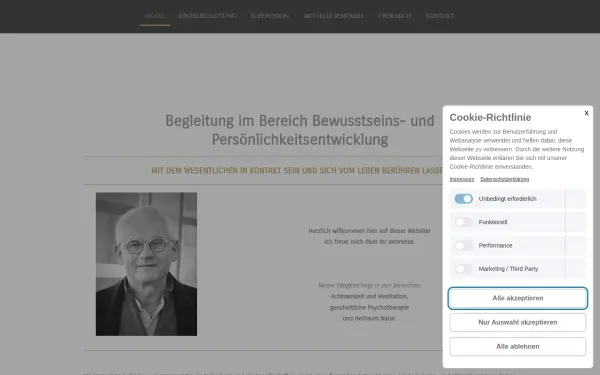
Task: Go to the Home menu item
Action: tap(155, 16)
